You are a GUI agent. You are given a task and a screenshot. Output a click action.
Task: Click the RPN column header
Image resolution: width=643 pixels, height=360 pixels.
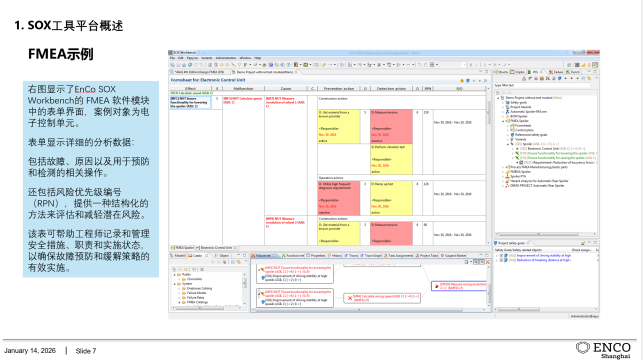coord(428,89)
